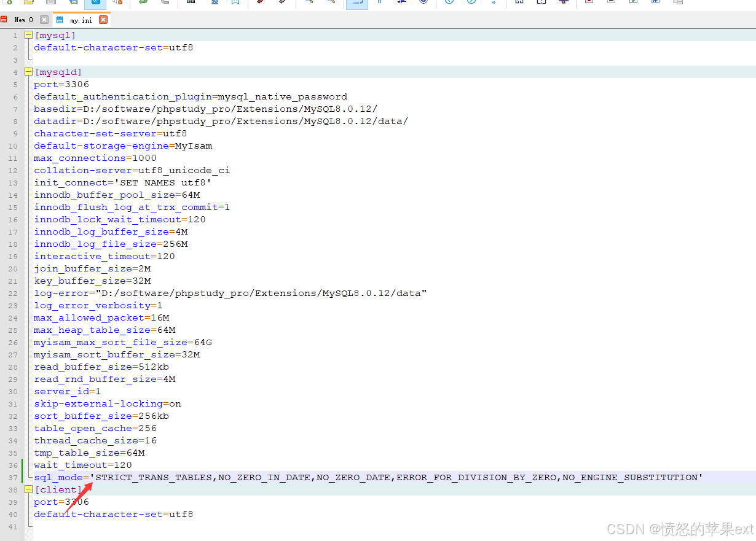This screenshot has height=541, width=756.
Task: Click myisam_sort_buffer_size=32M line
Action: (x=117, y=354)
